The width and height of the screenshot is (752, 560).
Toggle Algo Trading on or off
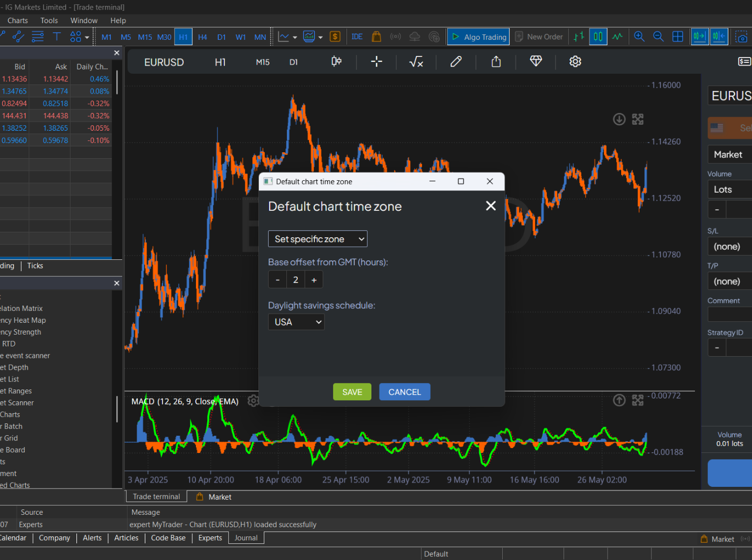pyautogui.click(x=479, y=37)
